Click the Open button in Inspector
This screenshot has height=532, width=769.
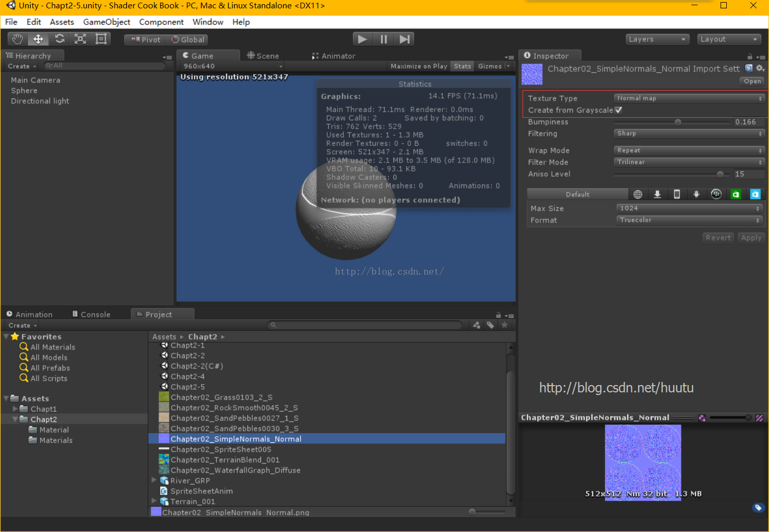point(752,81)
